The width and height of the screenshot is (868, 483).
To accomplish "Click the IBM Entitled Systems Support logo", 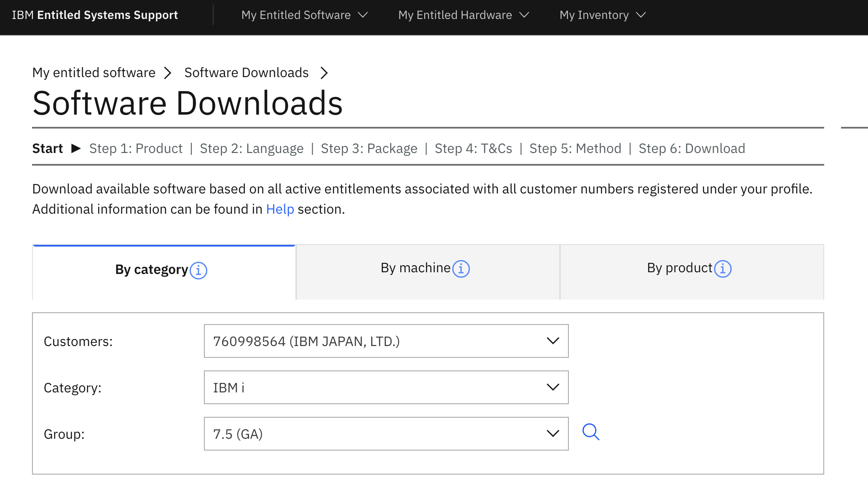I will coord(95,15).
